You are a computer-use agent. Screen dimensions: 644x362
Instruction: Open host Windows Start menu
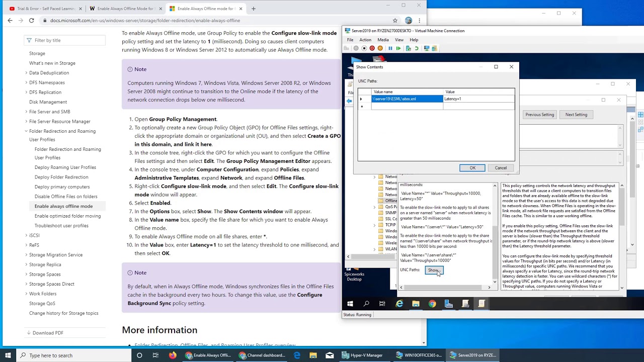(x=8, y=355)
